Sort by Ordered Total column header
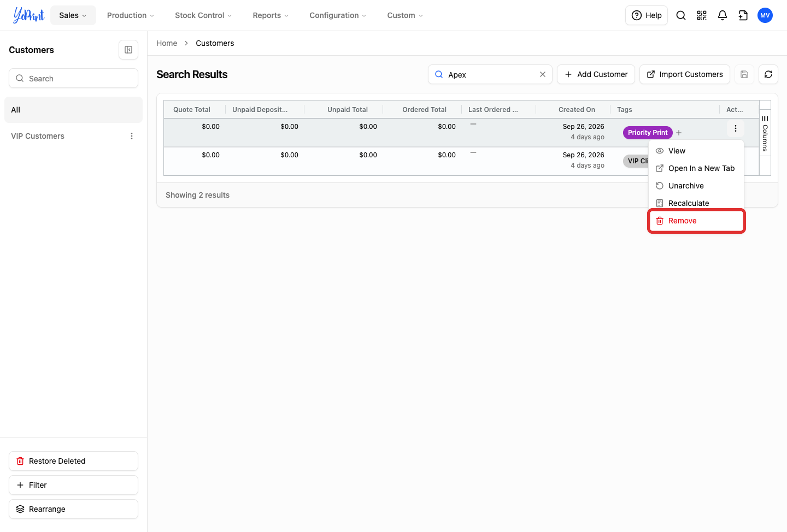The height and width of the screenshot is (532, 787). [425, 110]
